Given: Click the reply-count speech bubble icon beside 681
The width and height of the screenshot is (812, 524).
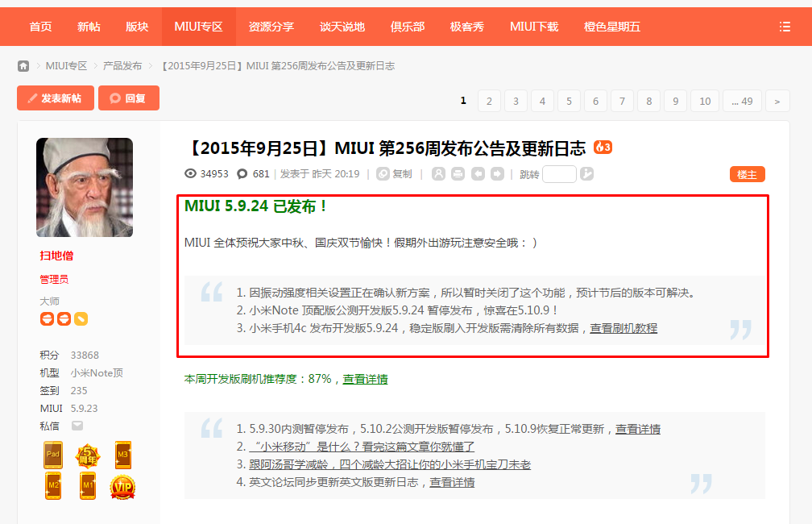Looking at the screenshot, I should pyautogui.click(x=242, y=173).
